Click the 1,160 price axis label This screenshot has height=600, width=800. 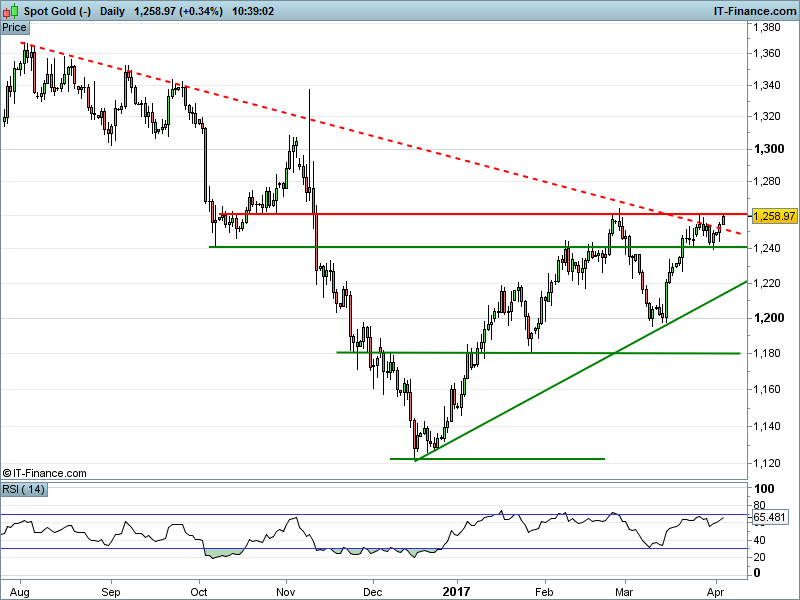pyautogui.click(x=767, y=389)
